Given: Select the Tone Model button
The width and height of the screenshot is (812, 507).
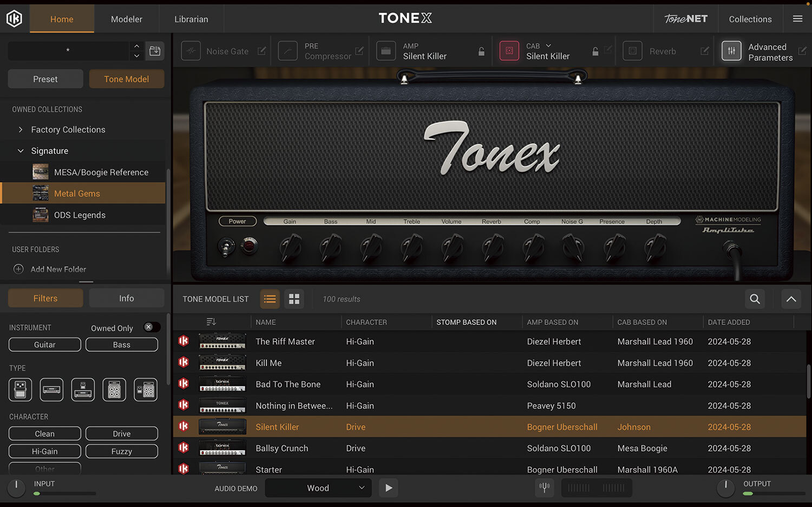Looking at the screenshot, I should [x=127, y=79].
